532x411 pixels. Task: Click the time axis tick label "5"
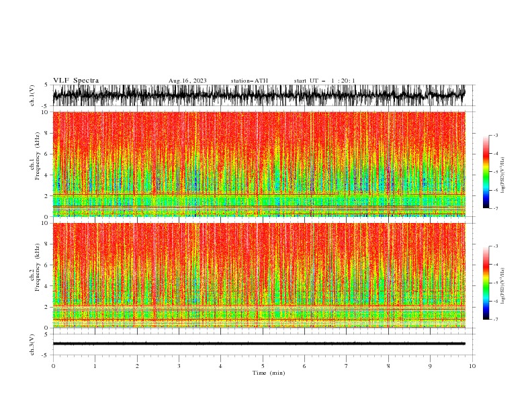[263, 366]
